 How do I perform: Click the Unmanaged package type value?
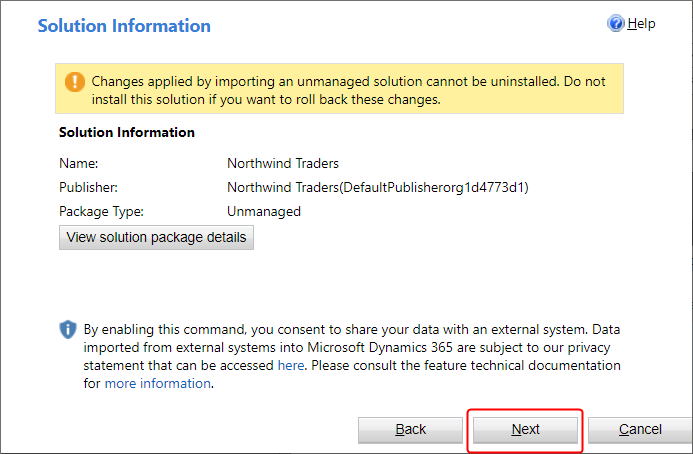tap(264, 211)
